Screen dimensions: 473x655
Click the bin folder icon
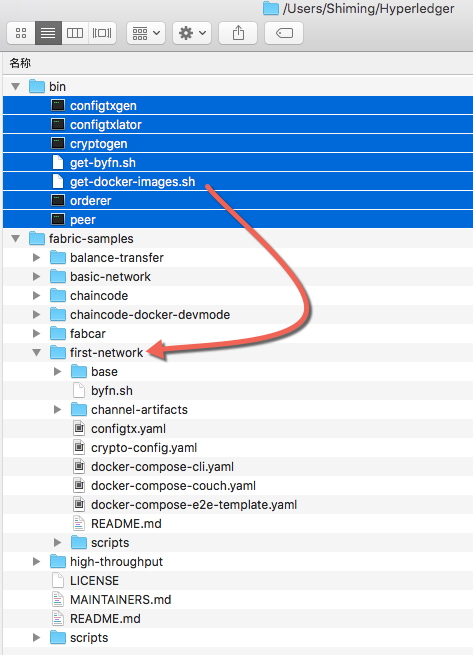37,86
